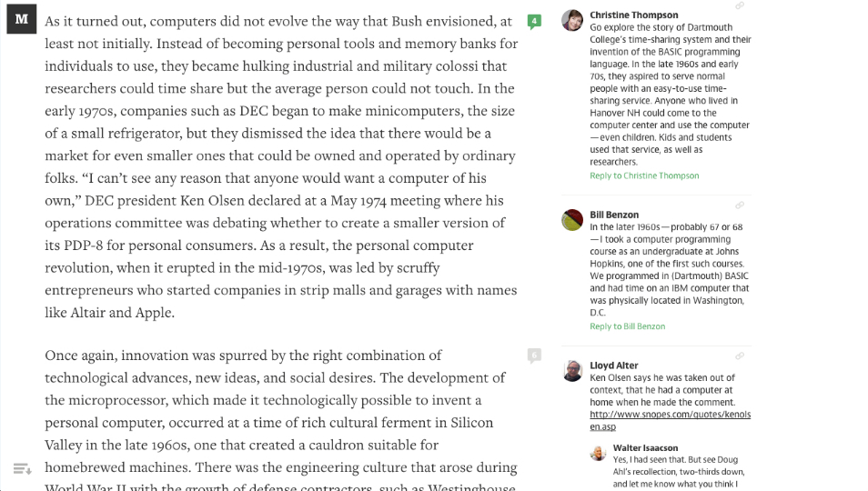Click the paragraph starting "As it turned out"
Viewport: 868px width, 491px height.
tap(280, 166)
